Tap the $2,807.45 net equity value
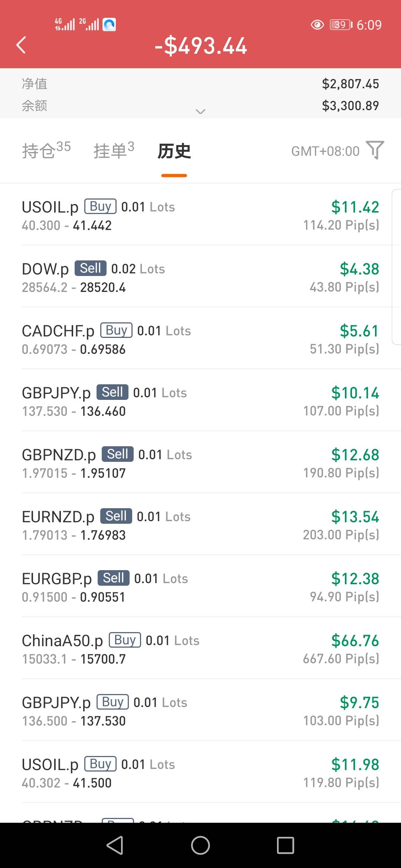The image size is (401, 868). [x=350, y=84]
